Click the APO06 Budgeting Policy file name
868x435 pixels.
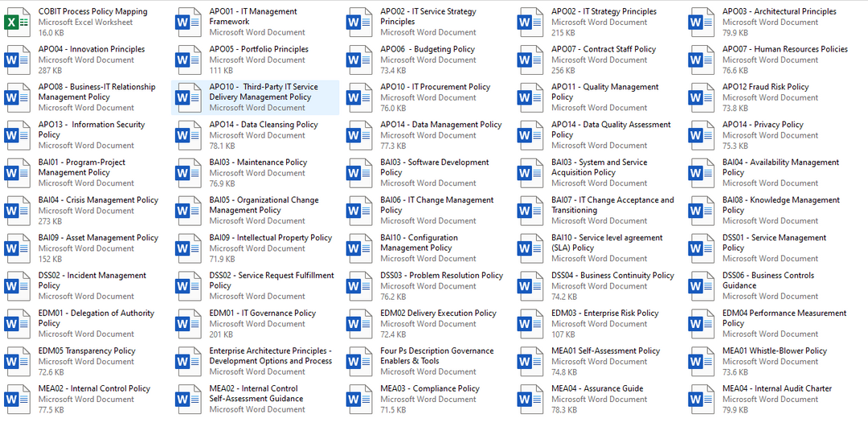coord(427,49)
